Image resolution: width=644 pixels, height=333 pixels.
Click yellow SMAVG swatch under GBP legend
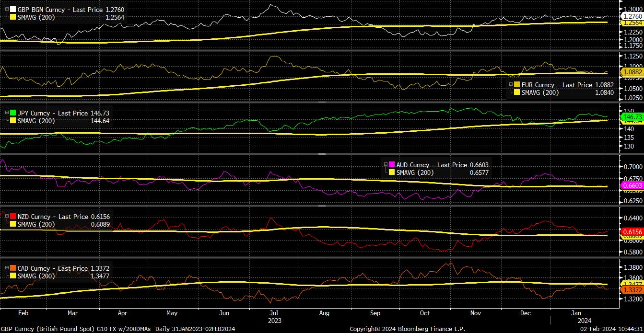[13, 17]
